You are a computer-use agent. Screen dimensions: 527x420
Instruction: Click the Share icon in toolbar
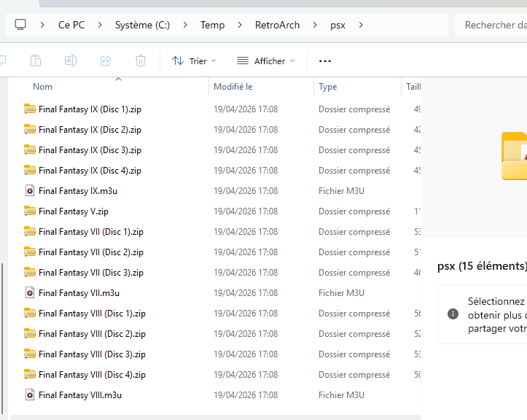pos(106,61)
